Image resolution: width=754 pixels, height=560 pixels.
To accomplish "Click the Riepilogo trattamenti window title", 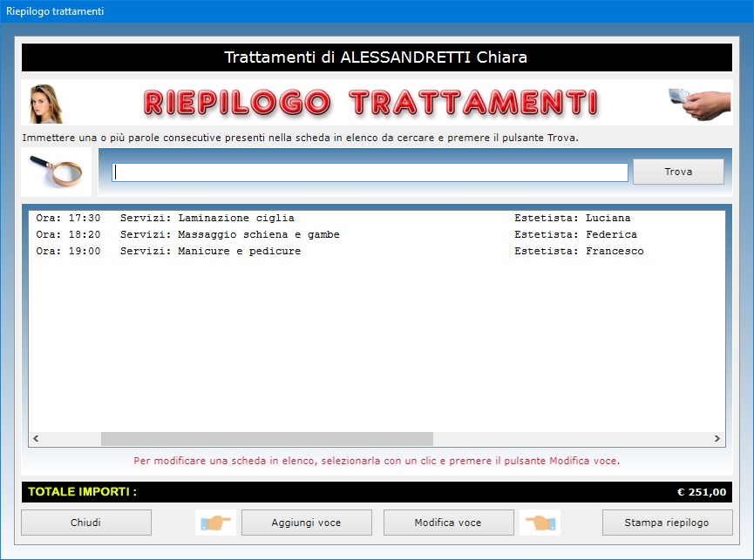I will 55,11.
